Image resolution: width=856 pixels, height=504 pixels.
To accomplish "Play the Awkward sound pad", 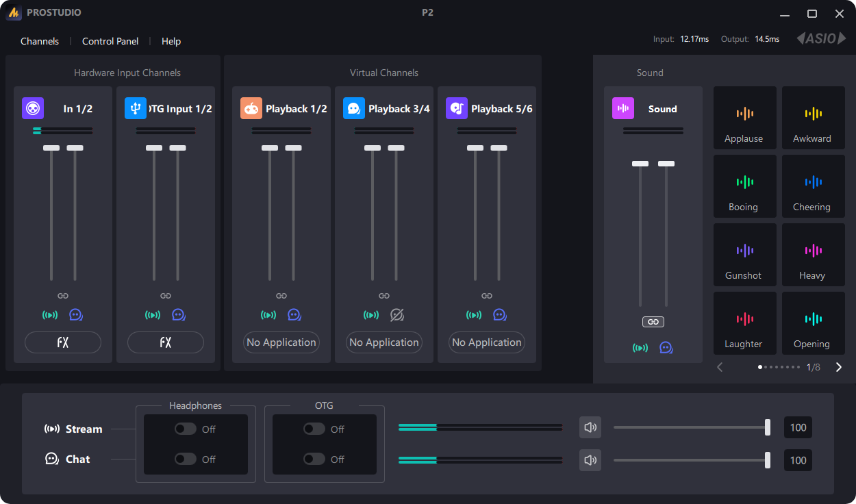I will [x=814, y=118].
